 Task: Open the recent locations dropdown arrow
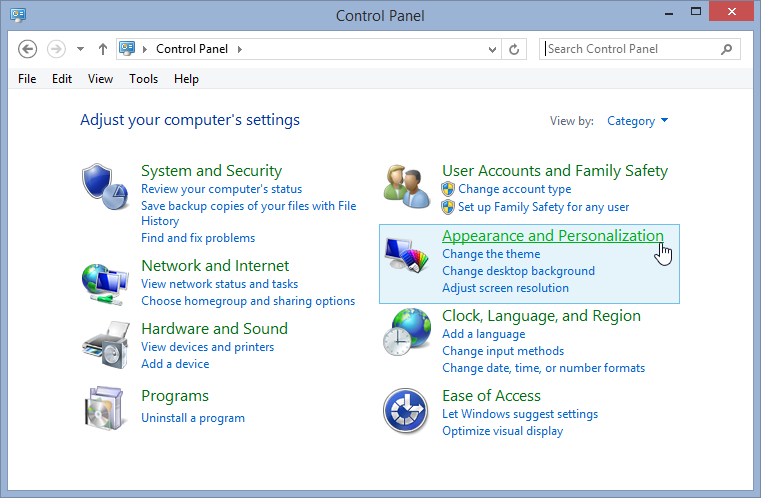80,49
